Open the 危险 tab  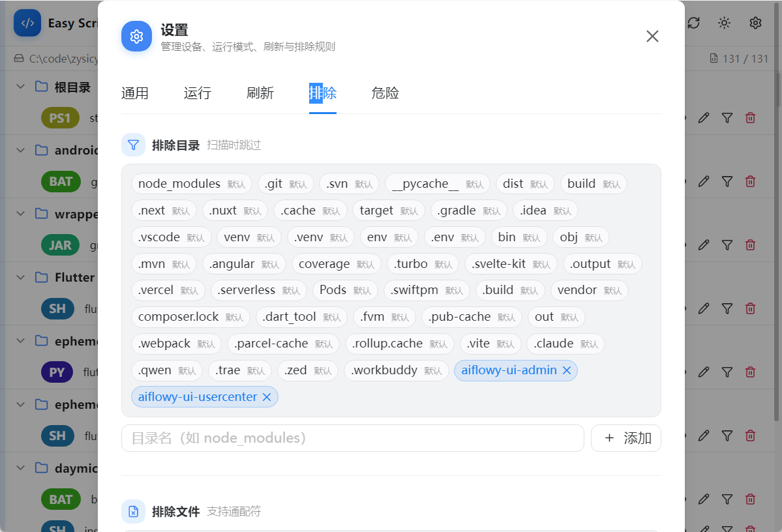point(385,93)
